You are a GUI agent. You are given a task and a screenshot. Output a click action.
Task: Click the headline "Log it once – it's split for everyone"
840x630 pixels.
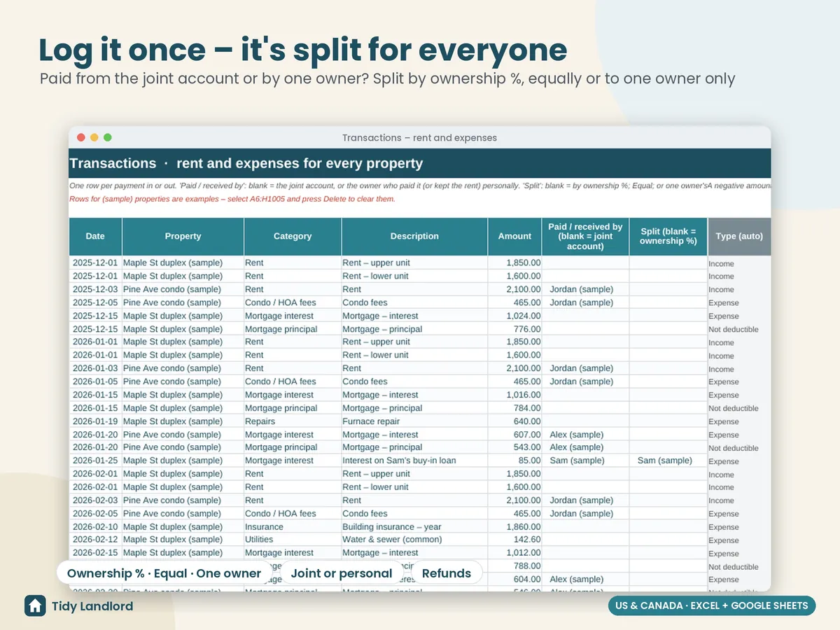pos(302,50)
